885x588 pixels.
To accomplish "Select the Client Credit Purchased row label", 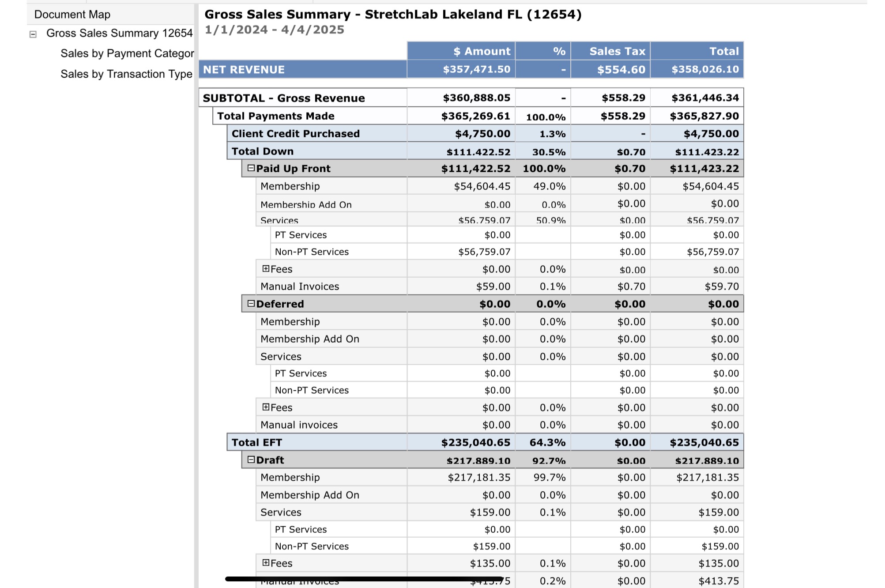I will click(x=296, y=134).
